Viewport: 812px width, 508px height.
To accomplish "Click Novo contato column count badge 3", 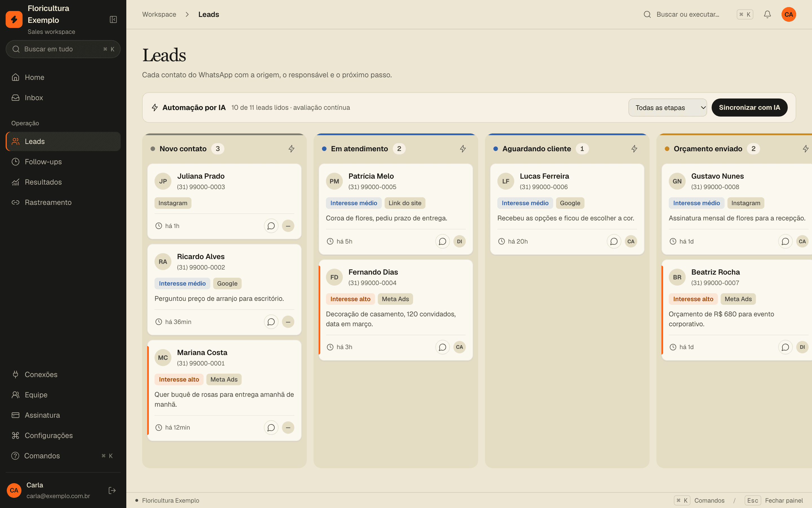I will click(x=217, y=149).
